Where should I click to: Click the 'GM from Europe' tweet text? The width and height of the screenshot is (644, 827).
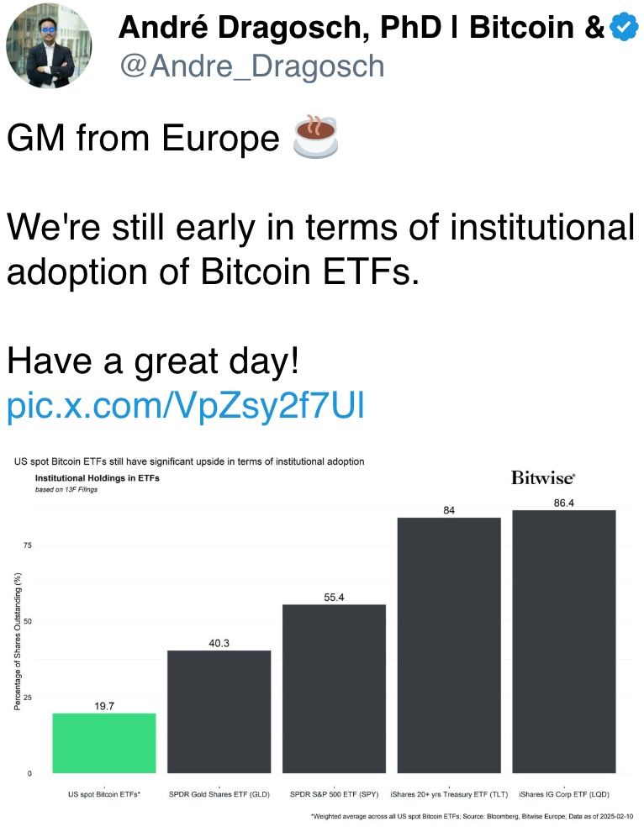(143, 139)
